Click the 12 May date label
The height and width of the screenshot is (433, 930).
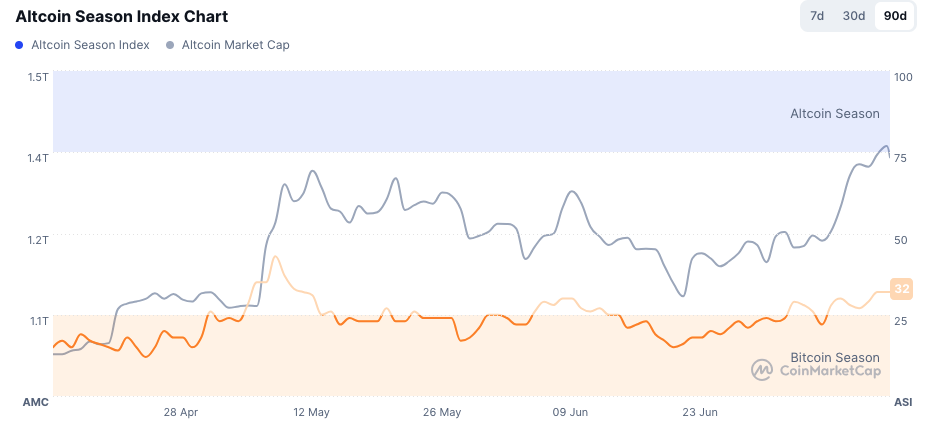(x=311, y=412)
